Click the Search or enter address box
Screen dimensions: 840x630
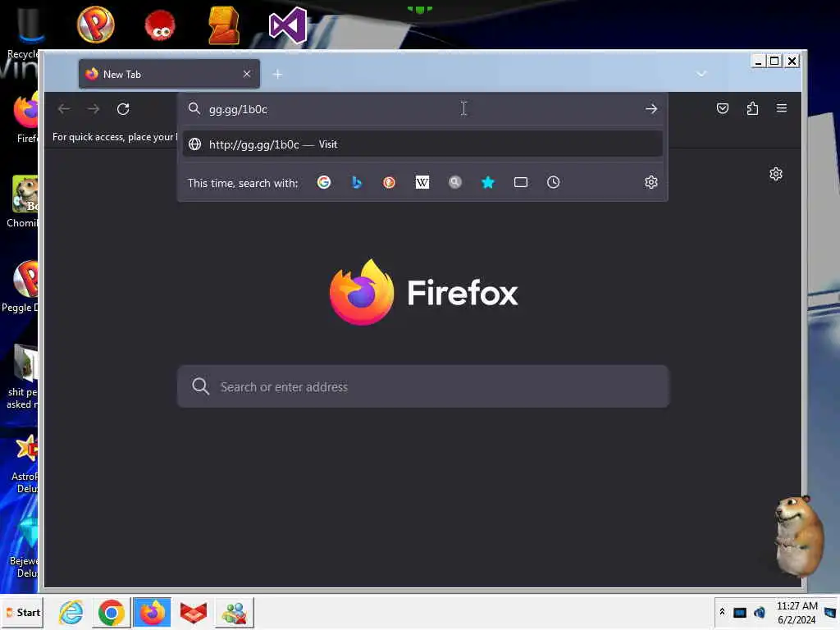[x=423, y=387]
